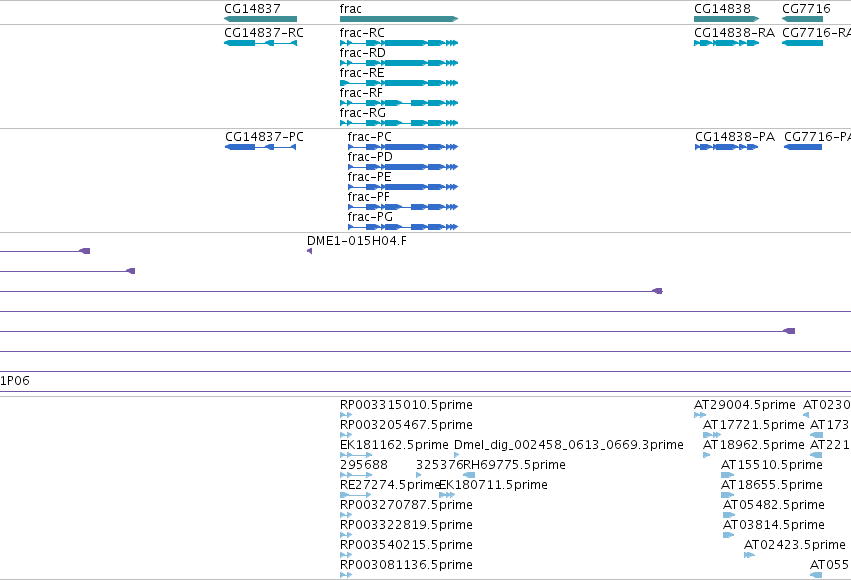The image size is (851, 580).
Task: Select the CG14838 gene bar
Action: [726, 19]
